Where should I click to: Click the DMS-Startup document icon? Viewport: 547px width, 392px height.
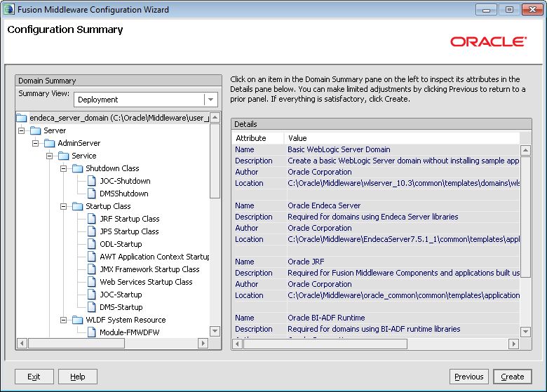pos(91,307)
